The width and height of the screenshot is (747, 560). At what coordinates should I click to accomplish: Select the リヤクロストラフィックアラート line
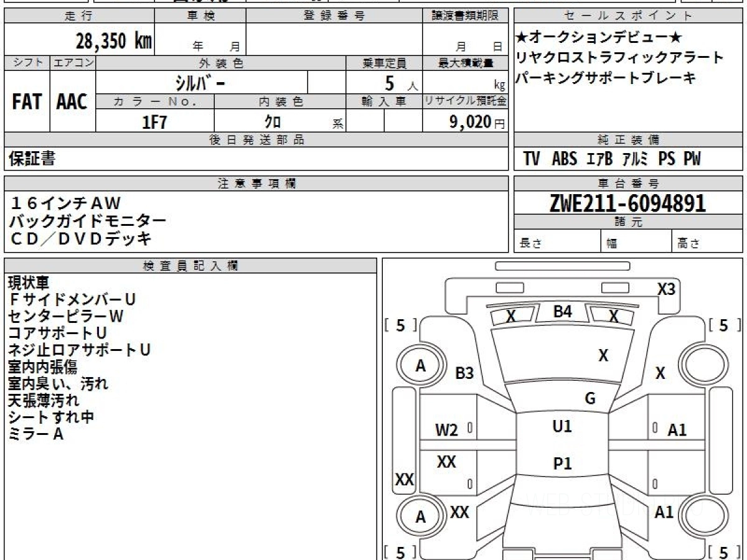(620, 58)
